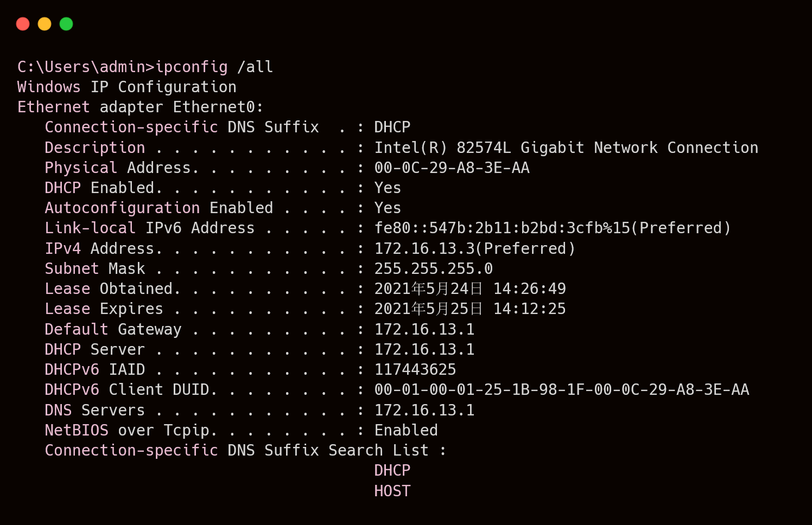
Task: Click the Subnet Mask value 255.255.255.0
Action: (x=434, y=268)
